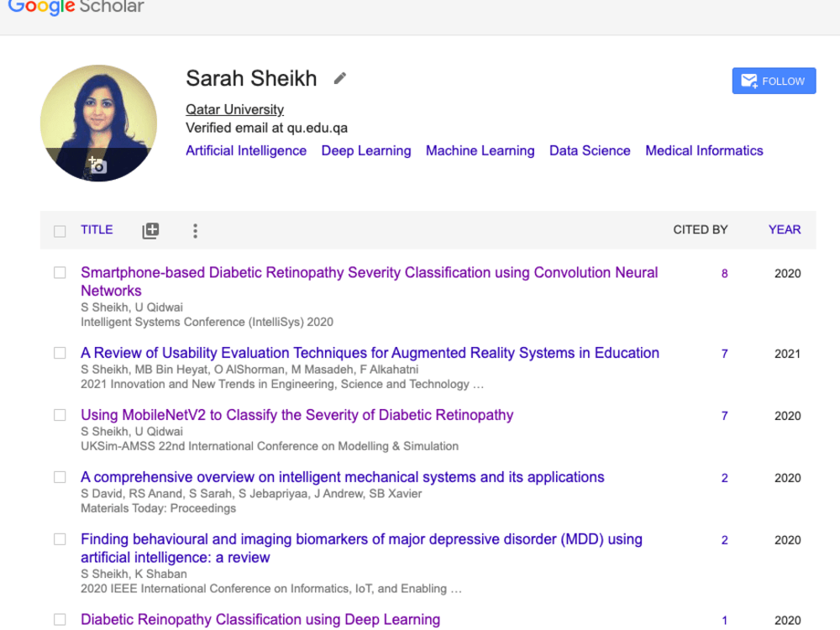The width and height of the screenshot is (840, 630).
Task: Click the year 2021 of the Usability review
Action: 787,354
